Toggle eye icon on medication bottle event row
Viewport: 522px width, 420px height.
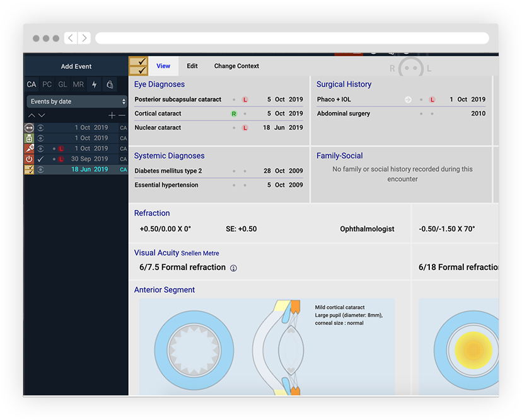(40, 138)
